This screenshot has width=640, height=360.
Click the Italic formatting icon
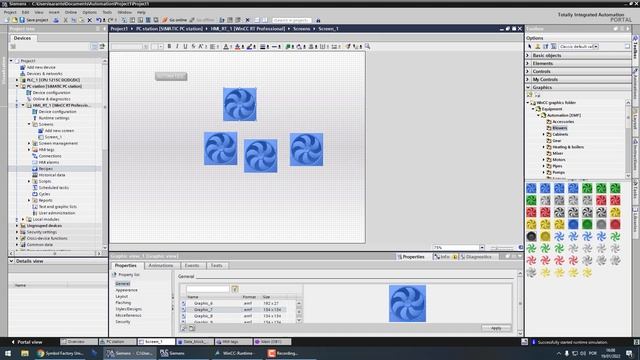coord(177,47)
